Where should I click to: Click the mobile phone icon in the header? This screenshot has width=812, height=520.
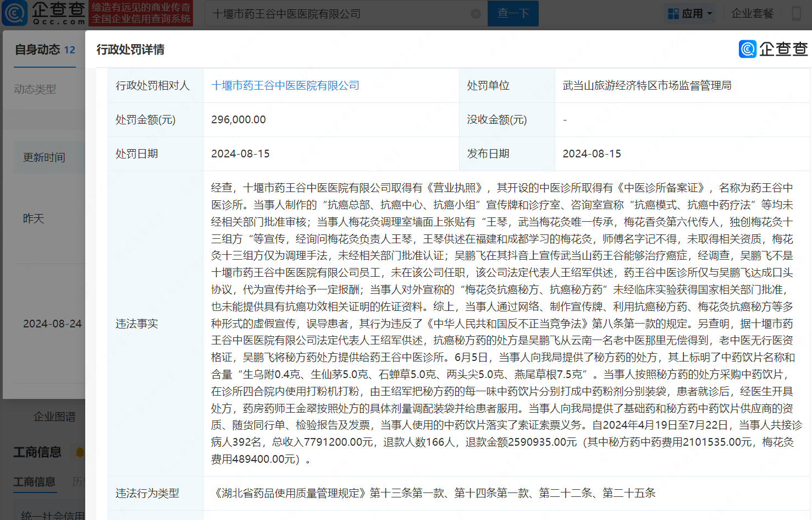click(x=796, y=13)
